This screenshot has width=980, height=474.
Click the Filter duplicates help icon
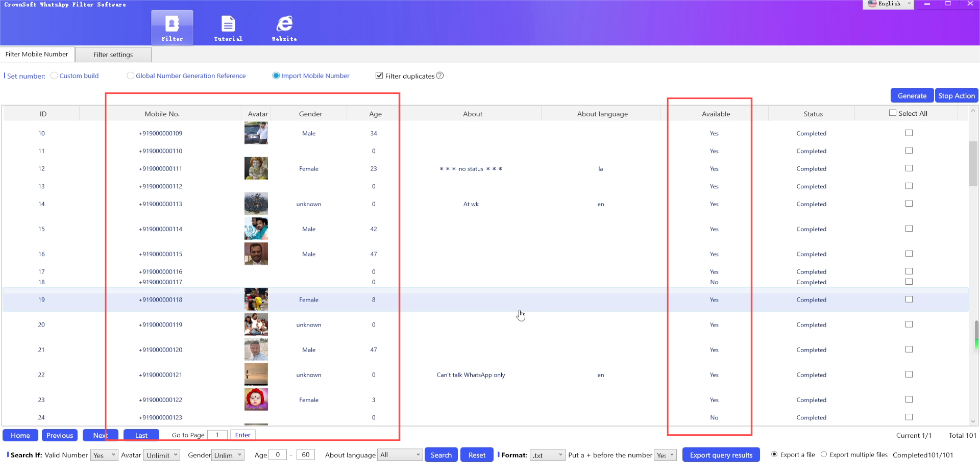pos(440,76)
